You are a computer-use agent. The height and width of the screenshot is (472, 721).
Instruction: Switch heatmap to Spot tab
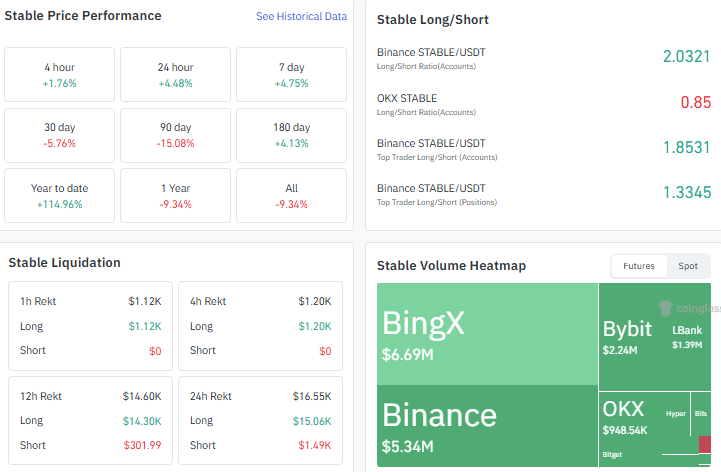687,266
